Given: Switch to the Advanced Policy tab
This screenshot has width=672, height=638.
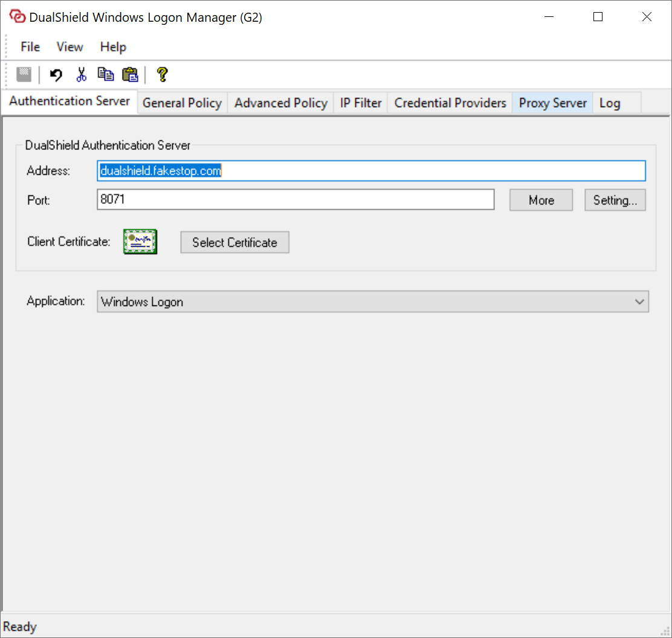Looking at the screenshot, I should [x=280, y=103].
